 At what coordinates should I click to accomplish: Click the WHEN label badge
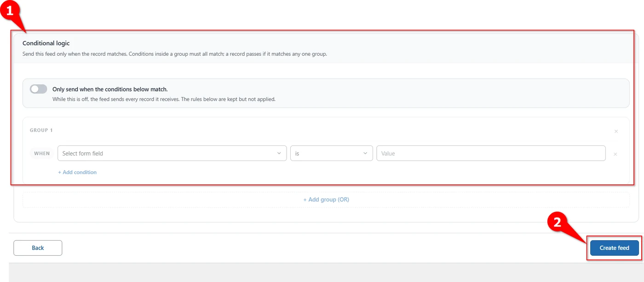[42, 153]
